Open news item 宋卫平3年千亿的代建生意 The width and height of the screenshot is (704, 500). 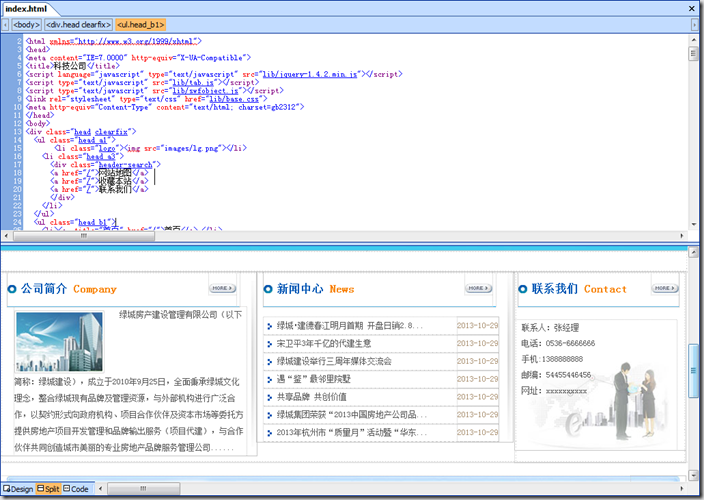pos(324,344)
